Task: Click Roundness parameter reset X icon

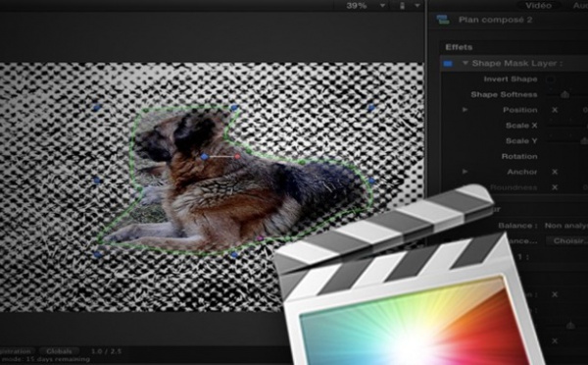Action: point(555,187)
